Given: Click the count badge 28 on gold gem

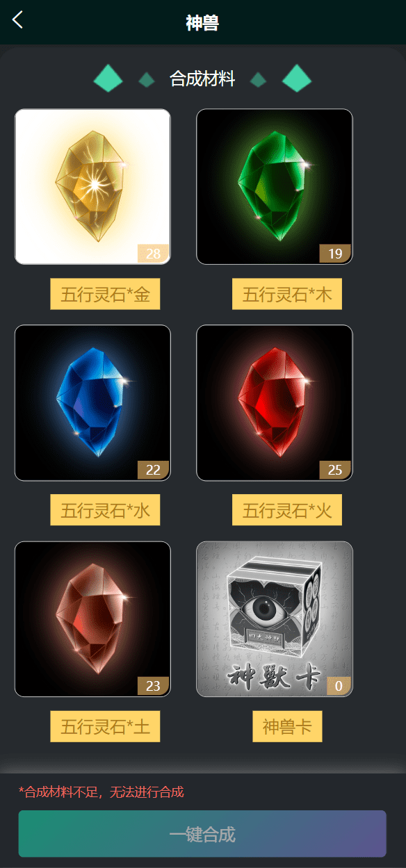Looking at the screenshot, I should pos(154,254).
